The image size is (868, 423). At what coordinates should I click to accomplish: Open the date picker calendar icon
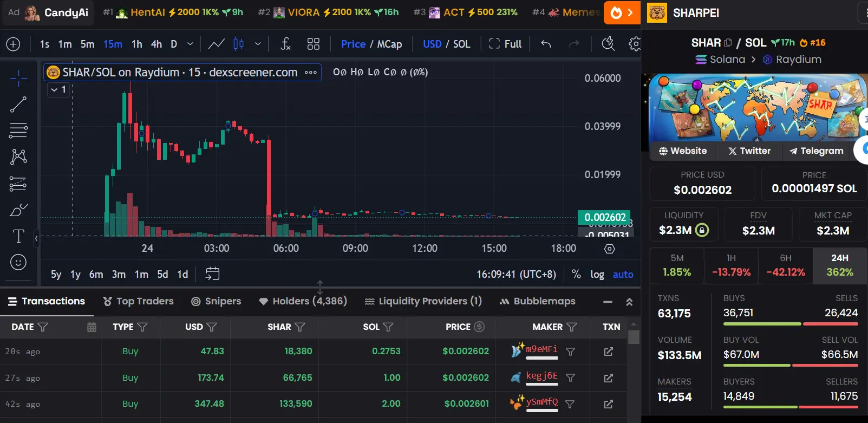pyautogui.click(x=92, y=327)
